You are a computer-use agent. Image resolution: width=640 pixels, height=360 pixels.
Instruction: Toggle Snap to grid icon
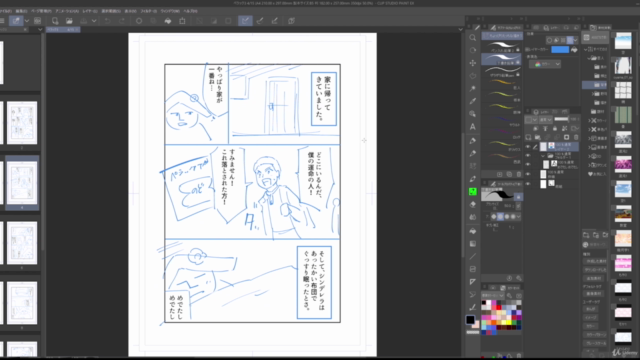point(275,21)
